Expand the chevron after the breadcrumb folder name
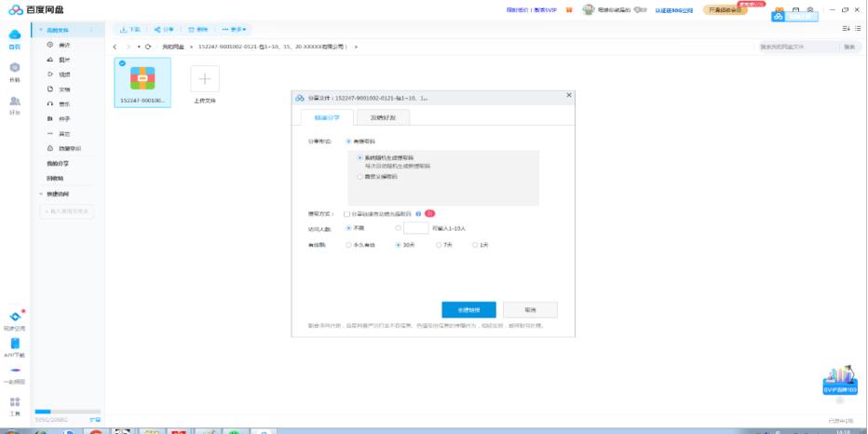Viewport: 868px width, 434px height. (x=356, y=47)
